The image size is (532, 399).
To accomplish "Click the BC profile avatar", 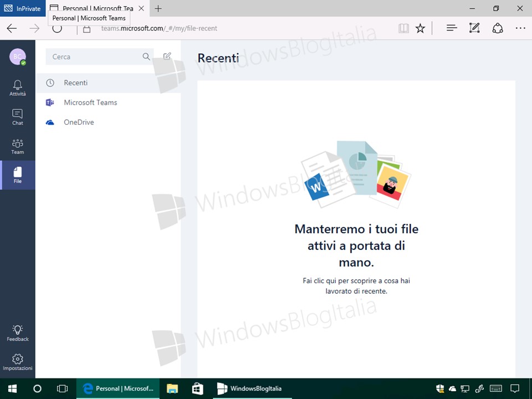I will coord(17,57).
